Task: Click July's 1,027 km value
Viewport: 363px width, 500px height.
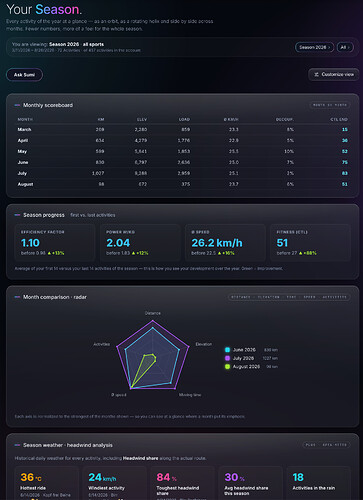Action: pos(98,173)
